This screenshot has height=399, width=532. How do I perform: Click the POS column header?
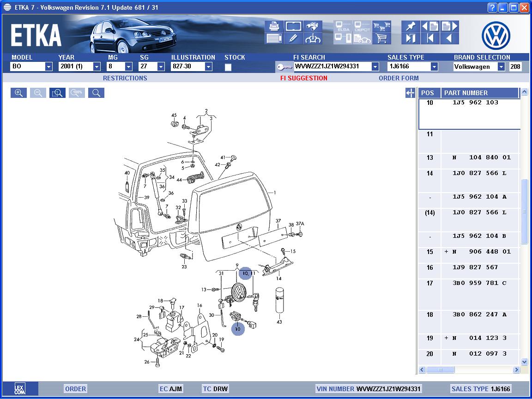click(x=429, y=93)
